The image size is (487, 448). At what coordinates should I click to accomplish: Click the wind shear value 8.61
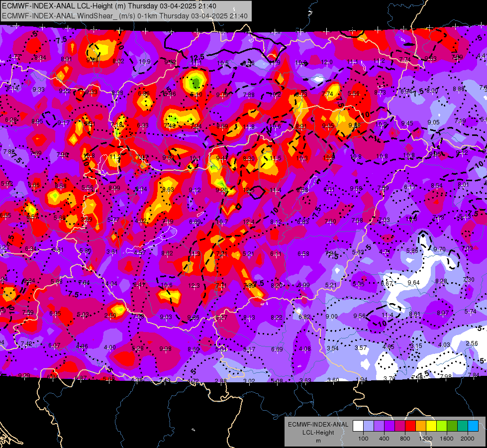point(415,314)
